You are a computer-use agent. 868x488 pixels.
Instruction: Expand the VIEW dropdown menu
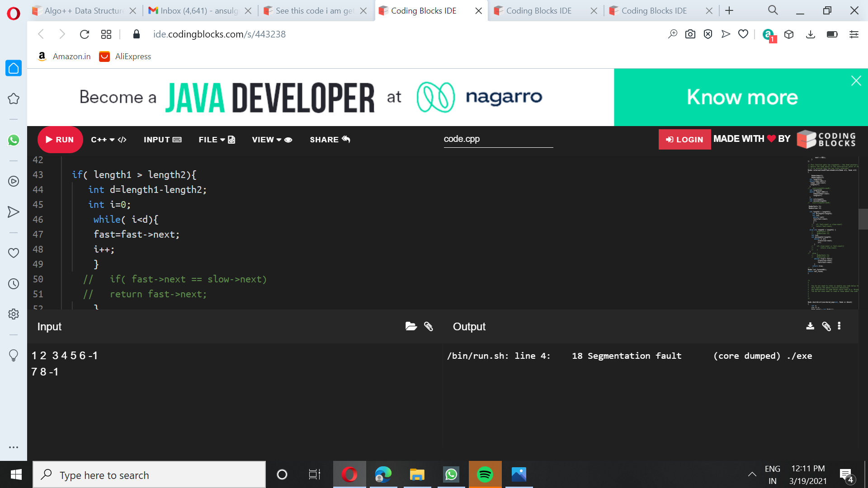(272, 140)
